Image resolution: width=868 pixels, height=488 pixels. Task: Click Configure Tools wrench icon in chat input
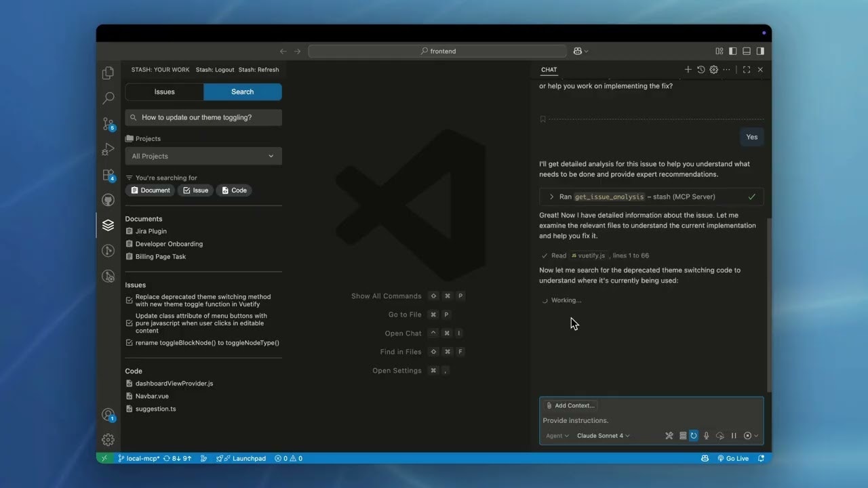pyautogui.click(x=669, y=436)
